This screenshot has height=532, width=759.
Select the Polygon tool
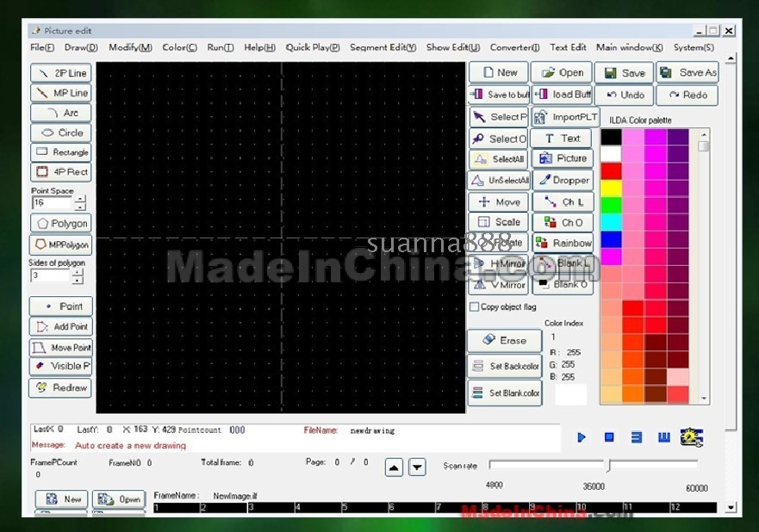tap(61, 224)
